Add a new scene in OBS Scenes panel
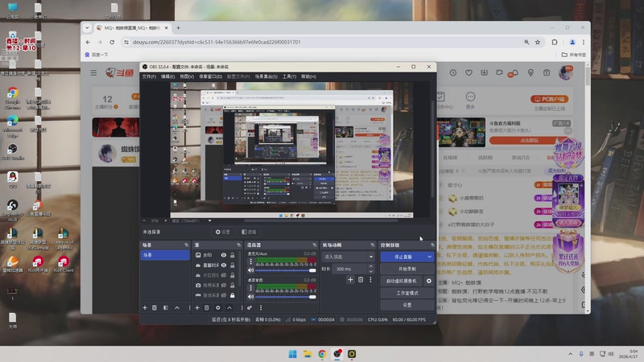Screen dimensions: 644x362 coord(145,308)
